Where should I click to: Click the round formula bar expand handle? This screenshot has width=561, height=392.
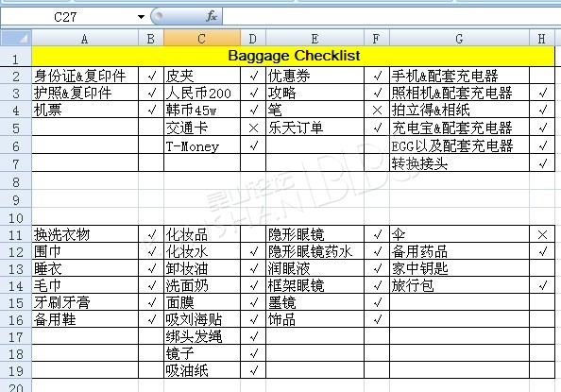pyautogui.click(x=158, y=16)
